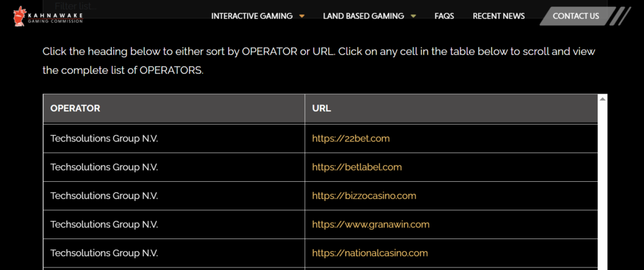
Task: Expand the arrow beside Interactive Gaming
Action: tap(302, 16)
